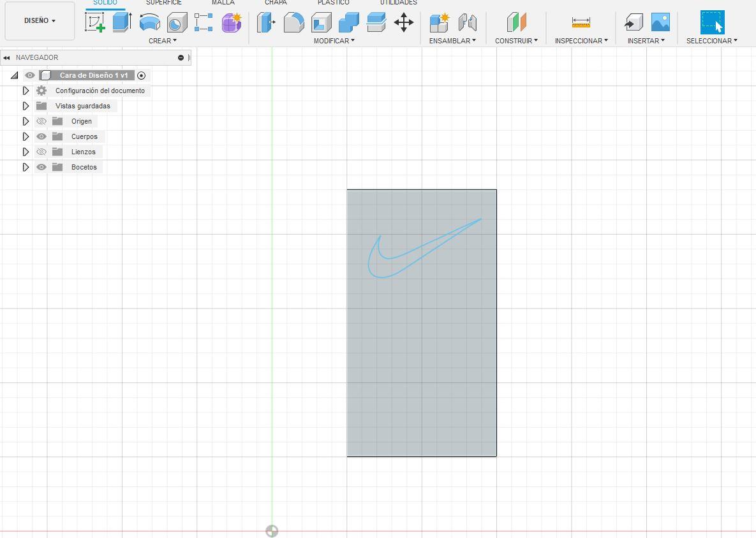
Task: Show the hidden Lienzos folder
Action: click(x=41, y=152)
